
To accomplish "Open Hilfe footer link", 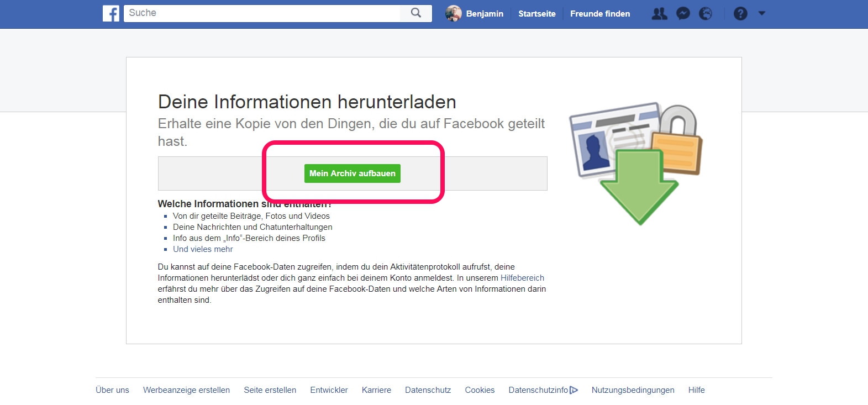I will 696,390.
